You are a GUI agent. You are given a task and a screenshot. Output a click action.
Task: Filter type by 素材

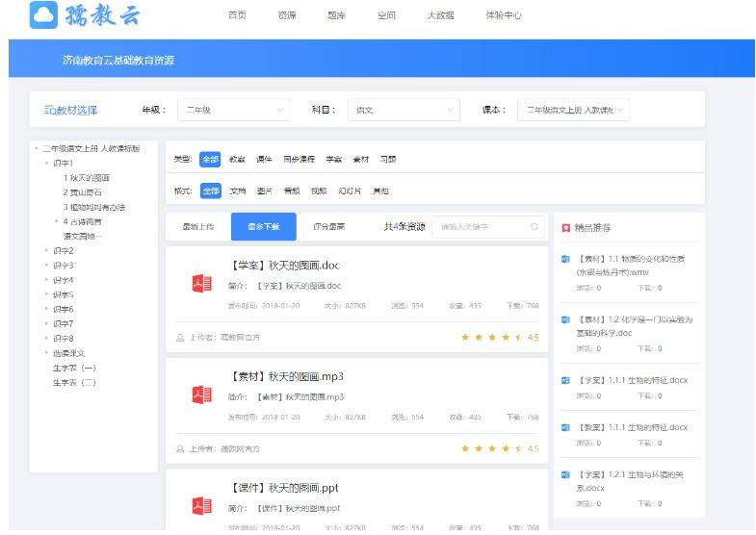pos(360,160)
